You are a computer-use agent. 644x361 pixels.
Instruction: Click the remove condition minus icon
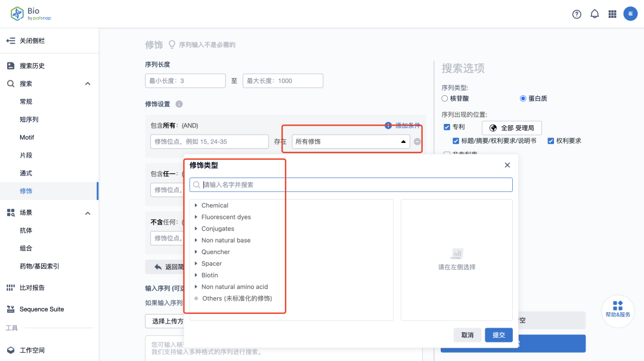click(x=417, y=142)
